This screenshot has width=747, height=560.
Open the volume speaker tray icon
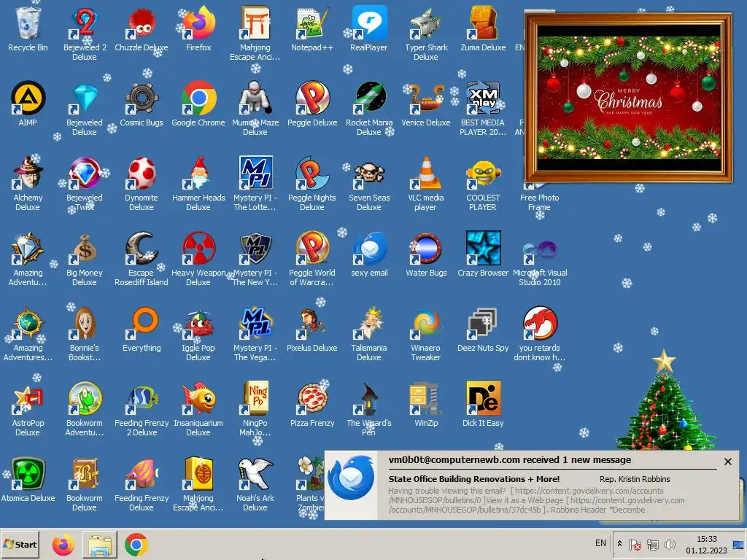[x=670, y=544]
